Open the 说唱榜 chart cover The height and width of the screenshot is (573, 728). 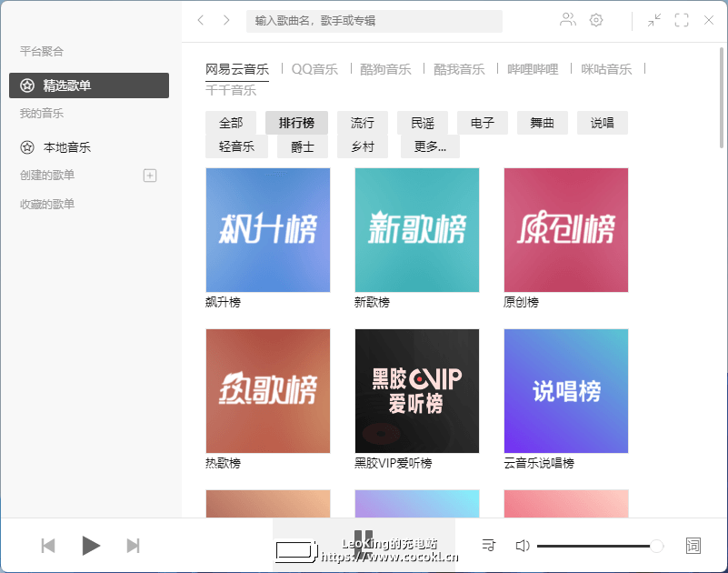click(566, 391)
